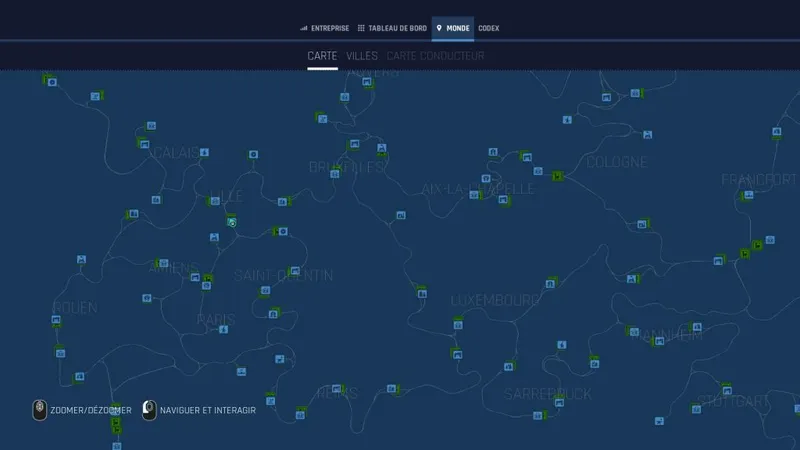Switch to the Tableau de bord tab

click(397, 28)
